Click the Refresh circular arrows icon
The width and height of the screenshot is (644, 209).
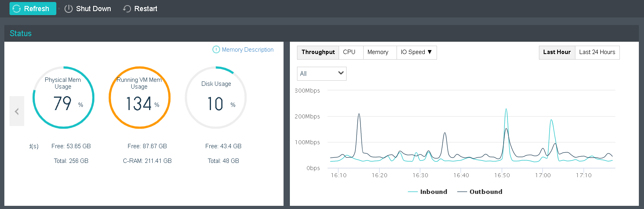pyautogui.click(x=17, y=9)
